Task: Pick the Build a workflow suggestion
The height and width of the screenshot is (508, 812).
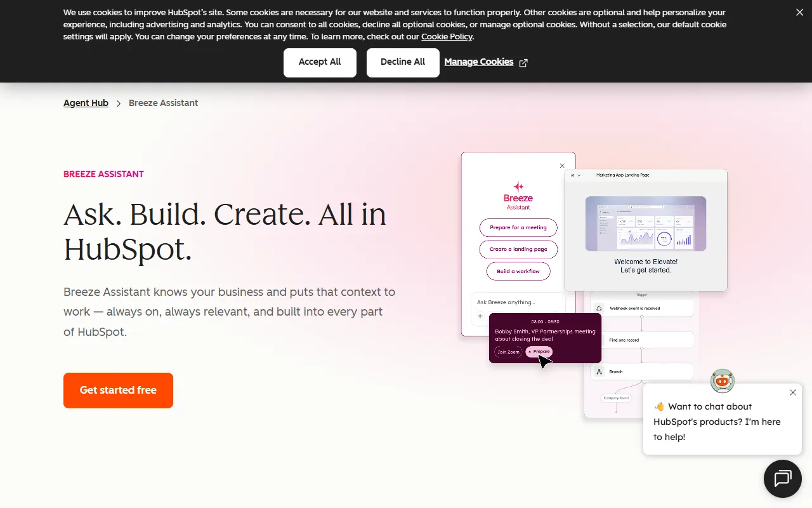Action: tap(518, 271)
